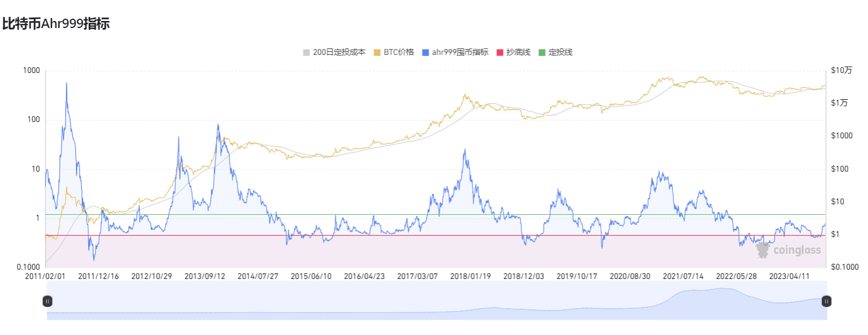Click the right axis $0.1000 label

point(845,267)
